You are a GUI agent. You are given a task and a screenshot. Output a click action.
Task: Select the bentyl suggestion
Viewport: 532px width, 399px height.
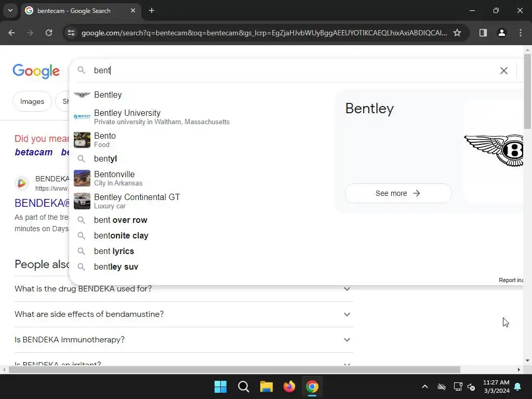[202, 158]
